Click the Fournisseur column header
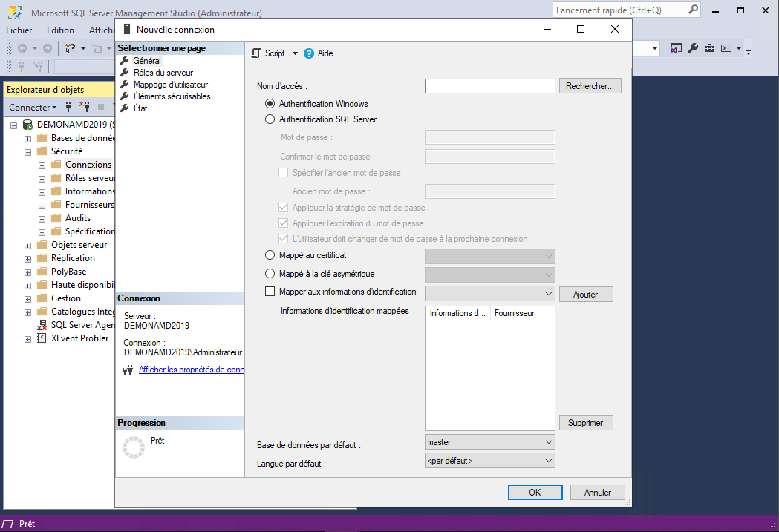Viewport: 779px width, 532px height. pyautogui.click(x=521, y=313)
